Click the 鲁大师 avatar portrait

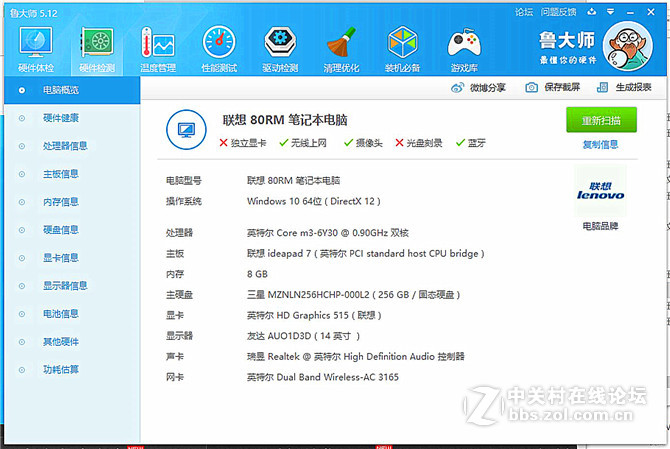click(628, 46)
